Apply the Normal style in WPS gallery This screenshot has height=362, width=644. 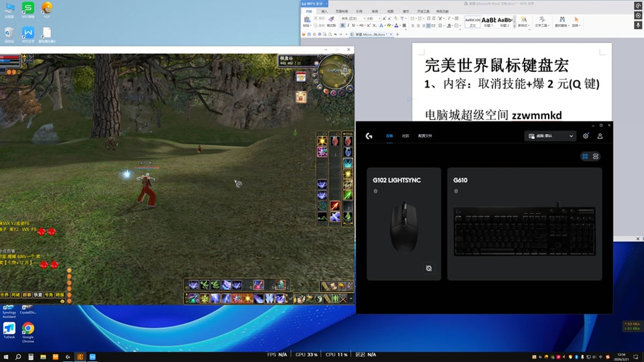[x=472, y=22]
